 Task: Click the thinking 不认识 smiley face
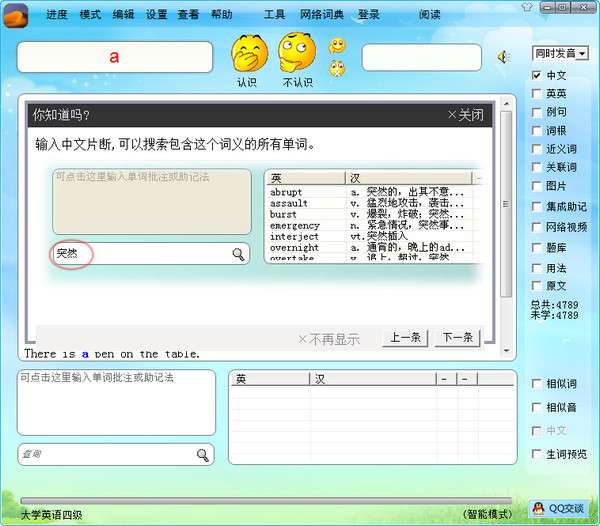pos(297,52)
